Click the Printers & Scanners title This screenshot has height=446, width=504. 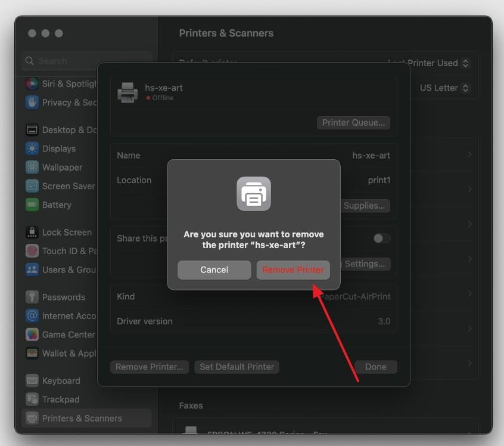[226, 33]
